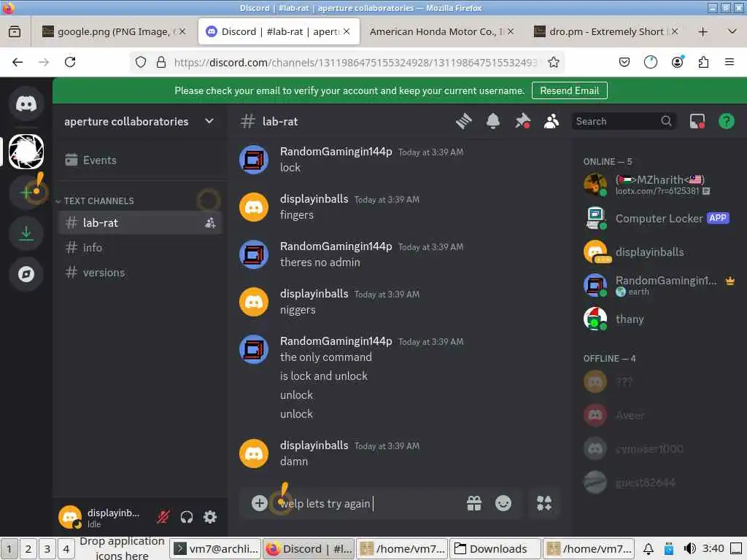Expand aperture collaboratories server dropdown

tap(209, 122)
